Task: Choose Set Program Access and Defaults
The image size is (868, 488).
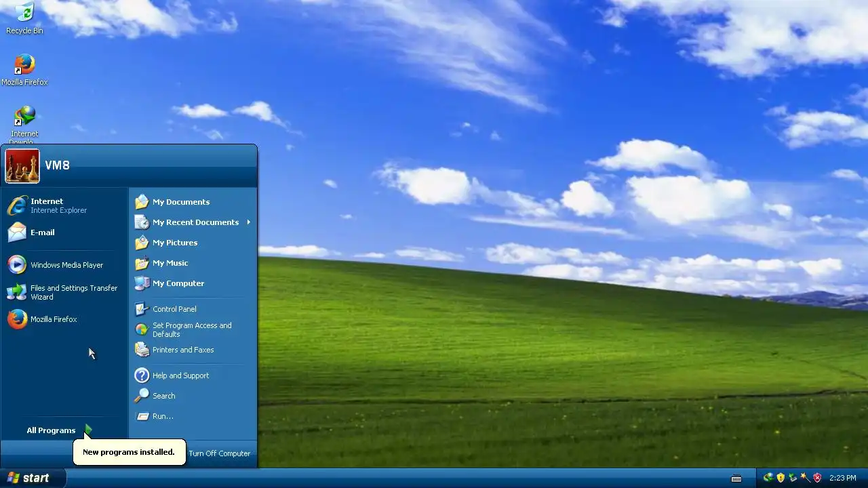Action: click(193, 329)
